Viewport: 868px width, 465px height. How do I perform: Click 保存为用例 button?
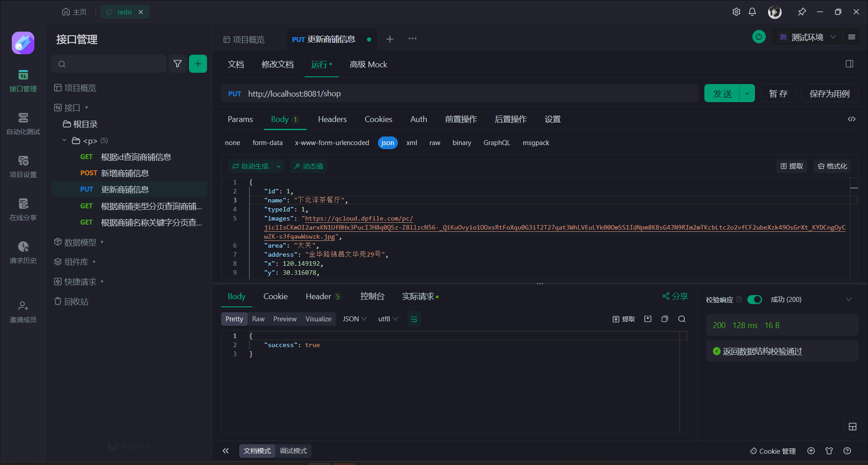click(x=829, y=94)
